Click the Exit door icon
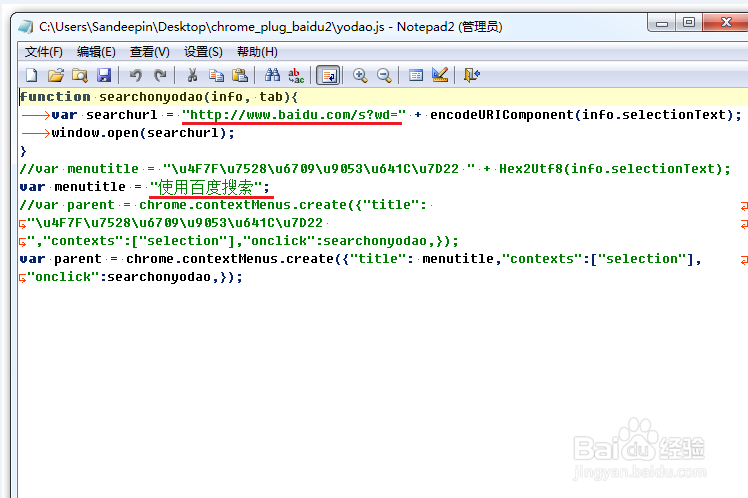Screen dimensions: 748x498 pos(472,75)
